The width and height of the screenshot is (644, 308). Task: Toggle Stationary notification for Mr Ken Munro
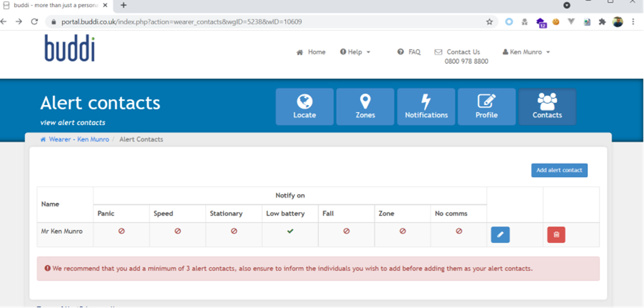pos(234,231)
